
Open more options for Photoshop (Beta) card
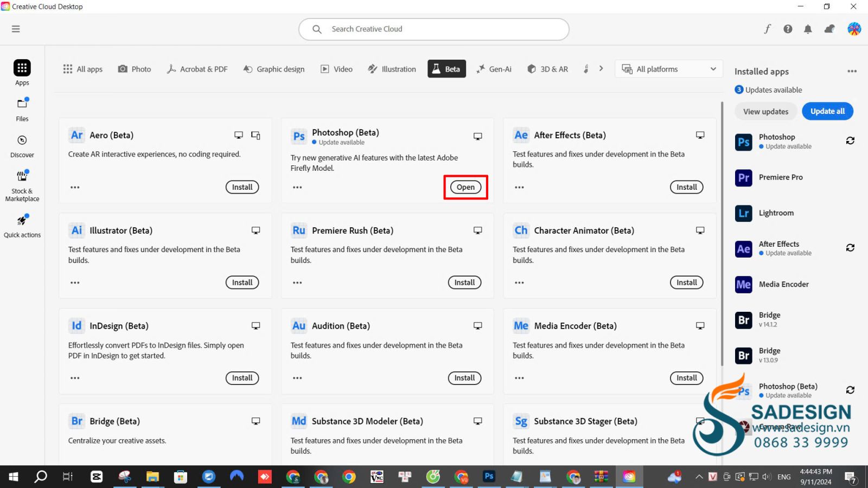click(x=297, y=188)
